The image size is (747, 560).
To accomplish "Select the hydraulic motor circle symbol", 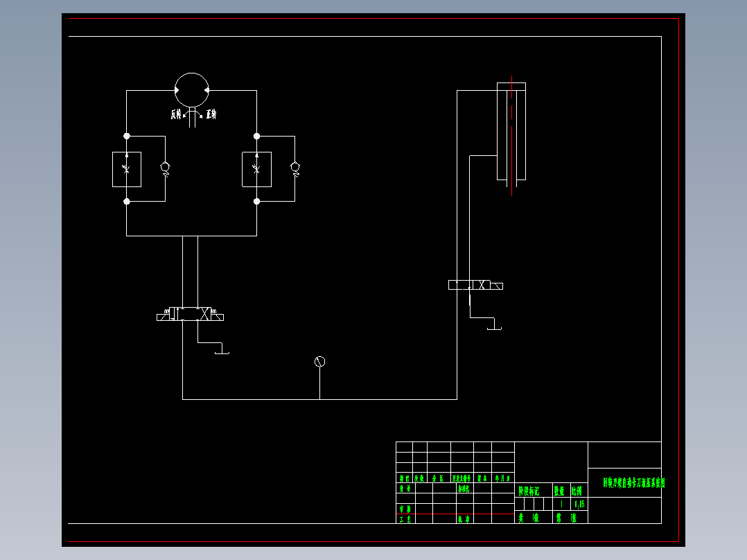I will (x=191, y=89).
